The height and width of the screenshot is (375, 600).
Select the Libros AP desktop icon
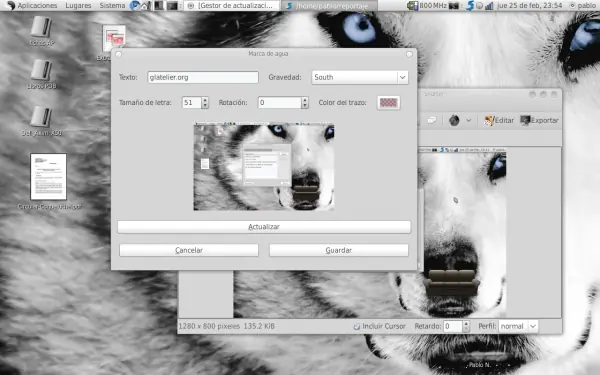coord(42,31)
